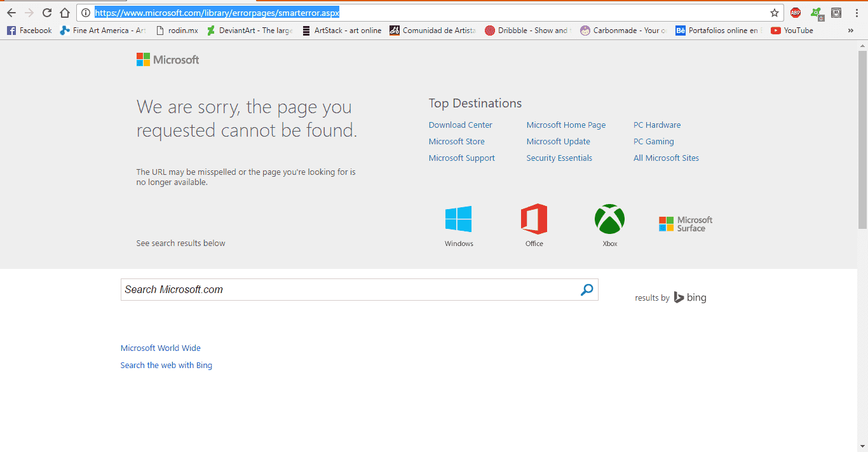The image size is (868, 452).
Task: Click the green extension icon beside ABP
Action: pyautogui.click(x=817, y=13)
